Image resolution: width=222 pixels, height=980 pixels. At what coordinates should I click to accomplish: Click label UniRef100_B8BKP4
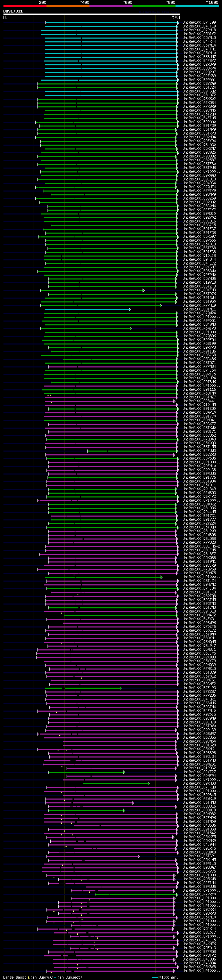(199, 68)
